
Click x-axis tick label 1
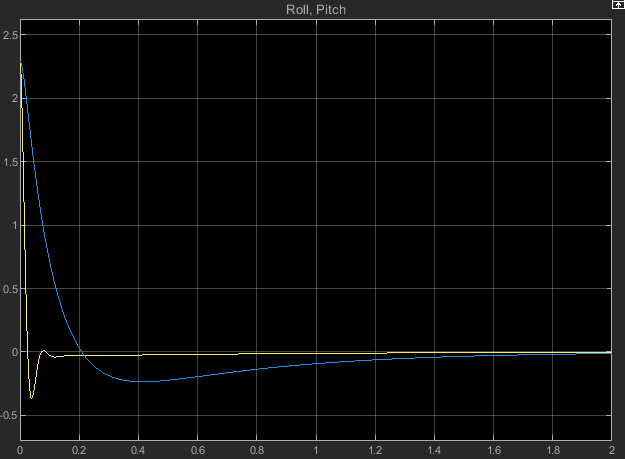pyautogui.click(x=316, y=451)
